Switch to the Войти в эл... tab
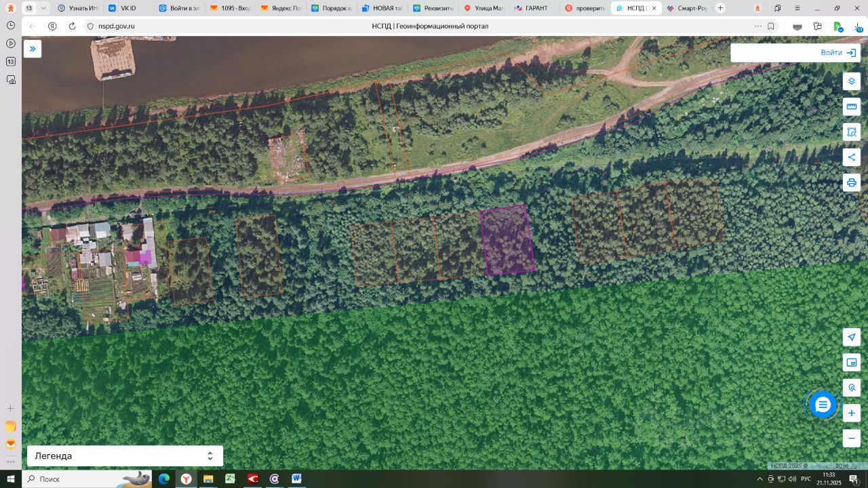The width and height of the screenshot is (868, 488). 179,8
